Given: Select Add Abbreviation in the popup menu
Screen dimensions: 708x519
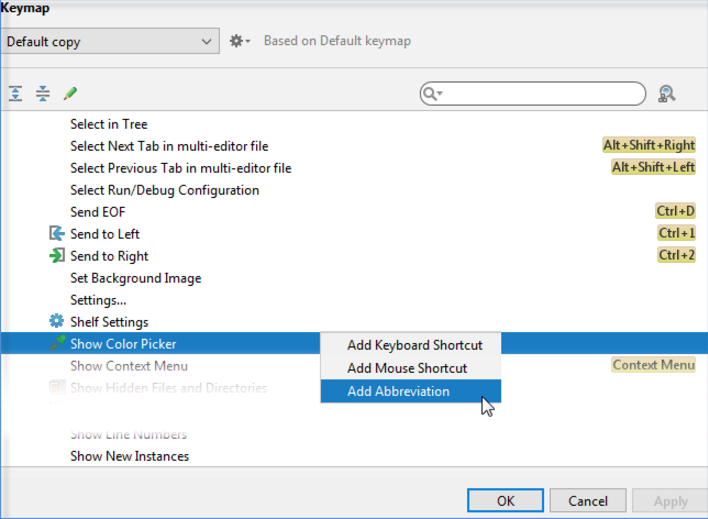Looking at the screenshot, I should [398, 391].
